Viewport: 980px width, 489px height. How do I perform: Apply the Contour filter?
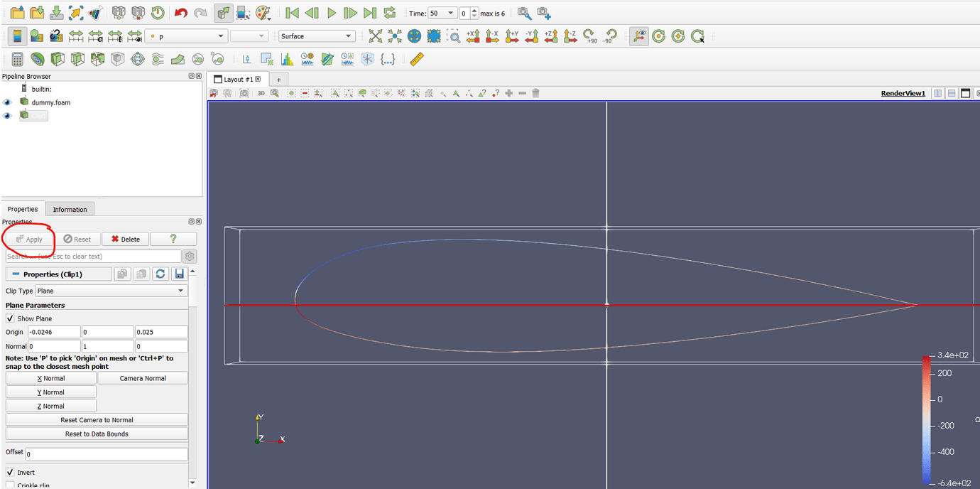point(37,59)
